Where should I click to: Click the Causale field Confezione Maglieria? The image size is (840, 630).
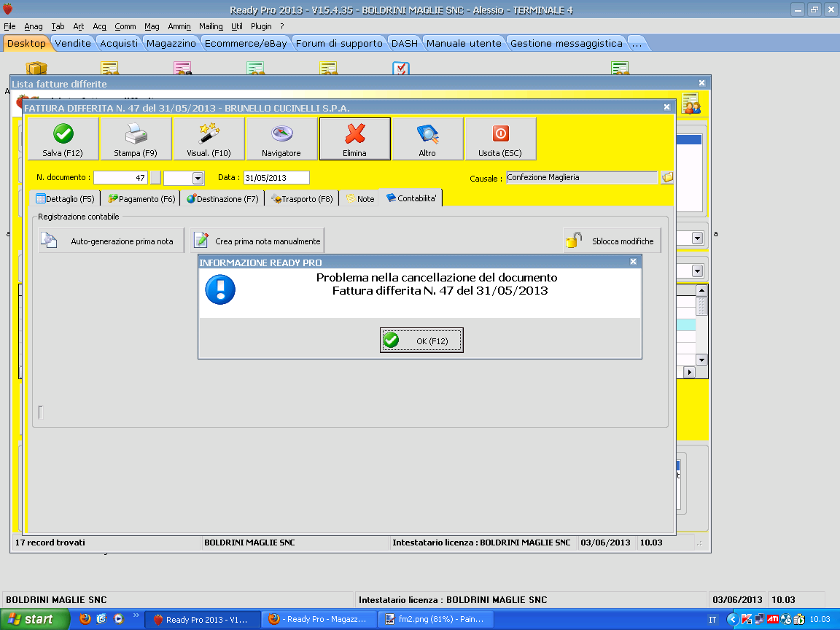(x=582, y=177)
